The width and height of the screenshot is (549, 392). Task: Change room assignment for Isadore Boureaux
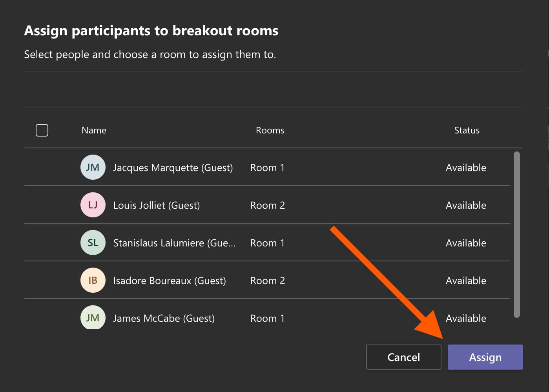coord(267,280)
